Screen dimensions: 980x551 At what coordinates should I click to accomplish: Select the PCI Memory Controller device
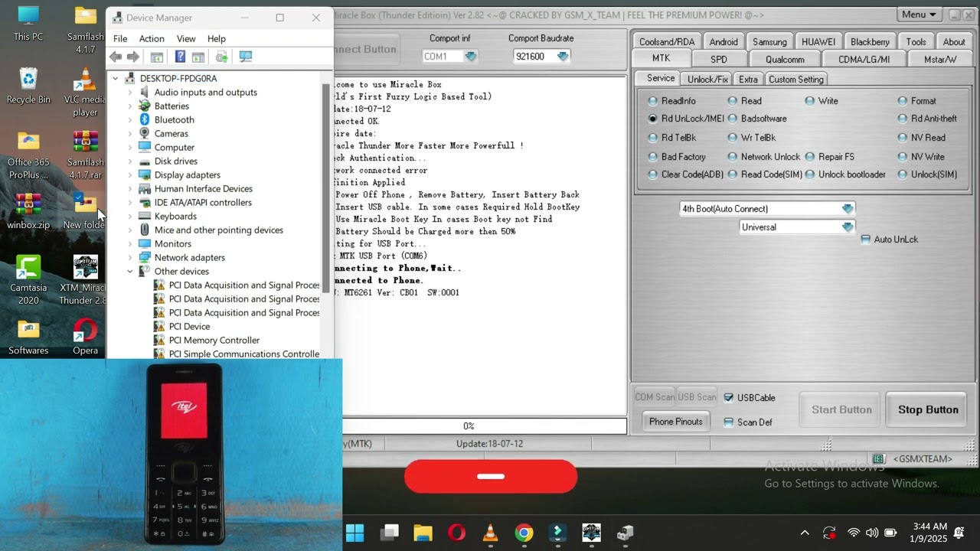coord(214,341)
